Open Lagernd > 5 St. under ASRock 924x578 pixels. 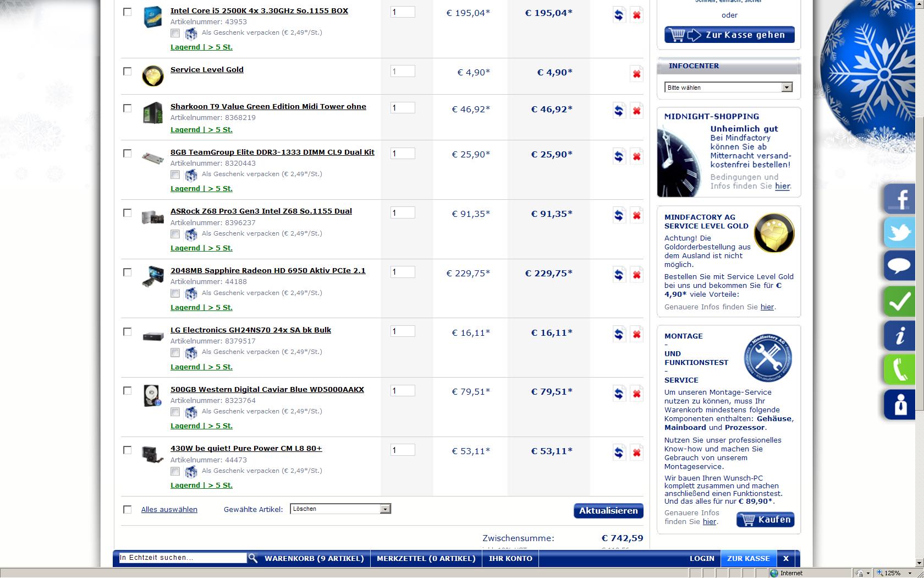pos(201,248)
